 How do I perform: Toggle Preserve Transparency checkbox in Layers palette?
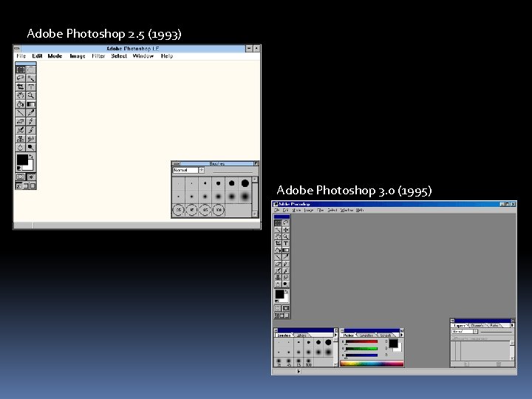[x=453, y=338]
